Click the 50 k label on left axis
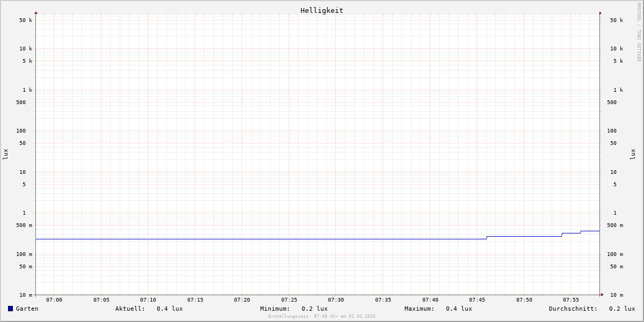This screenshot has width=644, height=322. point(26,20)
